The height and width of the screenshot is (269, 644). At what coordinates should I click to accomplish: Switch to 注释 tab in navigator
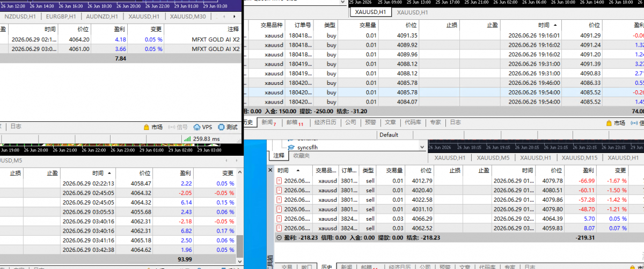point(279,156)
